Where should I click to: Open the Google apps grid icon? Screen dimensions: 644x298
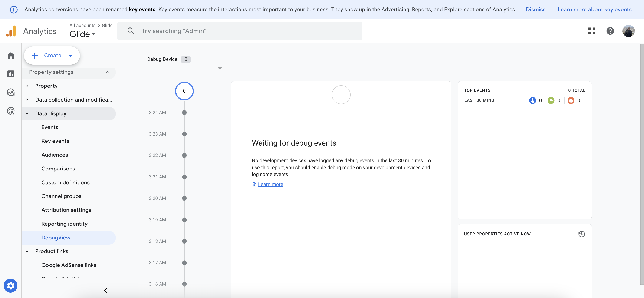coord(591,31)
